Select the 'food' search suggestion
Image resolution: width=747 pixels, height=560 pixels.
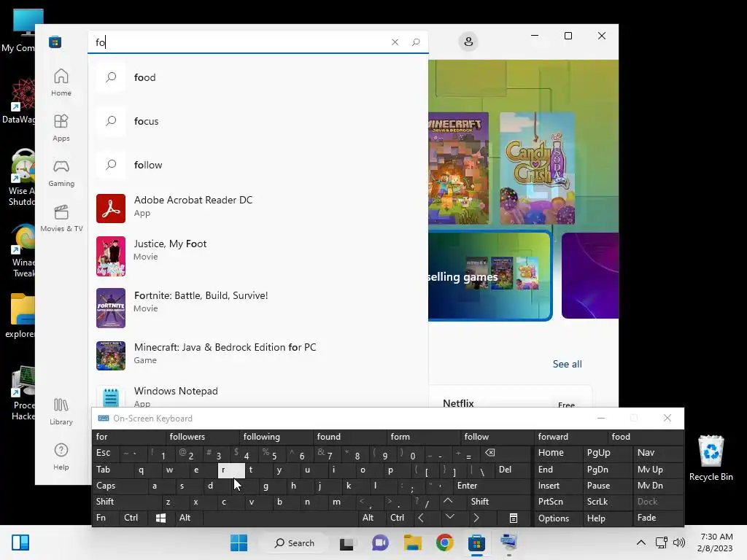pos(258,77)
